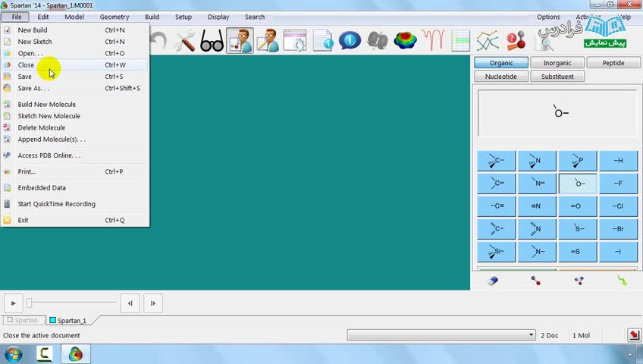Select sp3 phosphorus fragment button
The width and height of the screenshot is (643, 364).
577,161
